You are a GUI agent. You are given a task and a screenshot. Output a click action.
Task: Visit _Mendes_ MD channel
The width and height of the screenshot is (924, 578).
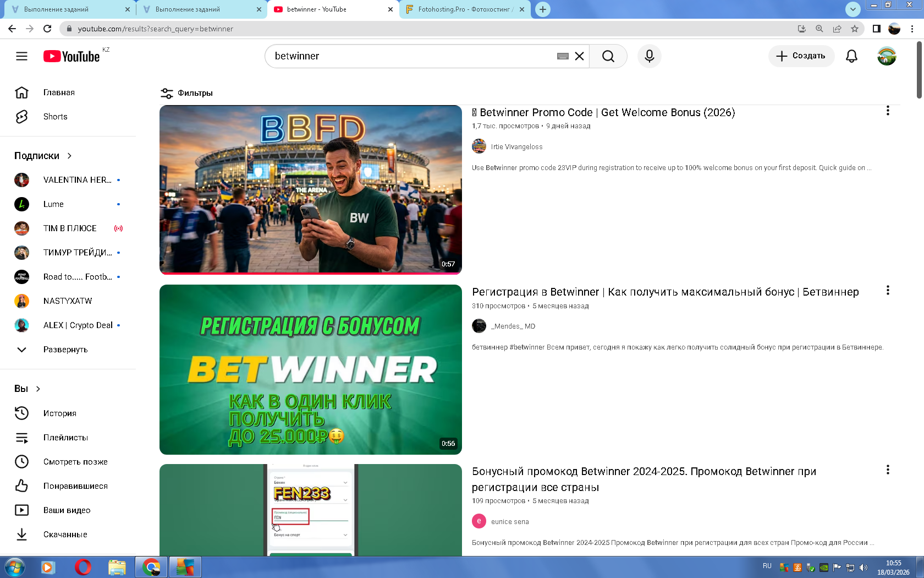pos(513,326)
